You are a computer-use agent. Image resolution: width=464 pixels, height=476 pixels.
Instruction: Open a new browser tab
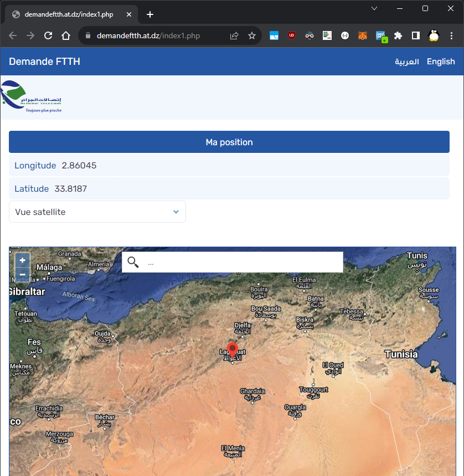pyautogui.click(x=149, y=14)
